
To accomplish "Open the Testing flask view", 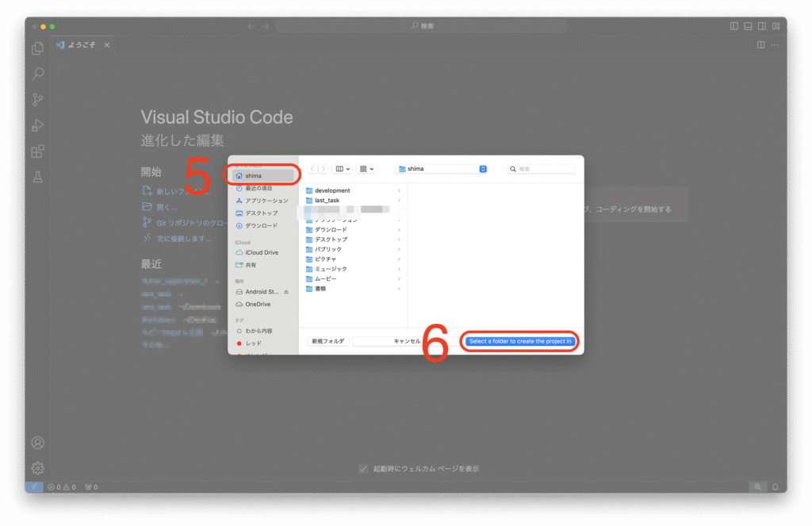I will point(38,177).
